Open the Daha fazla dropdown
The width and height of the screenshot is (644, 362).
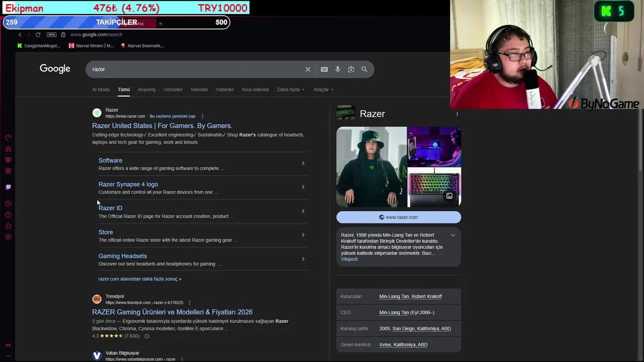291,89
